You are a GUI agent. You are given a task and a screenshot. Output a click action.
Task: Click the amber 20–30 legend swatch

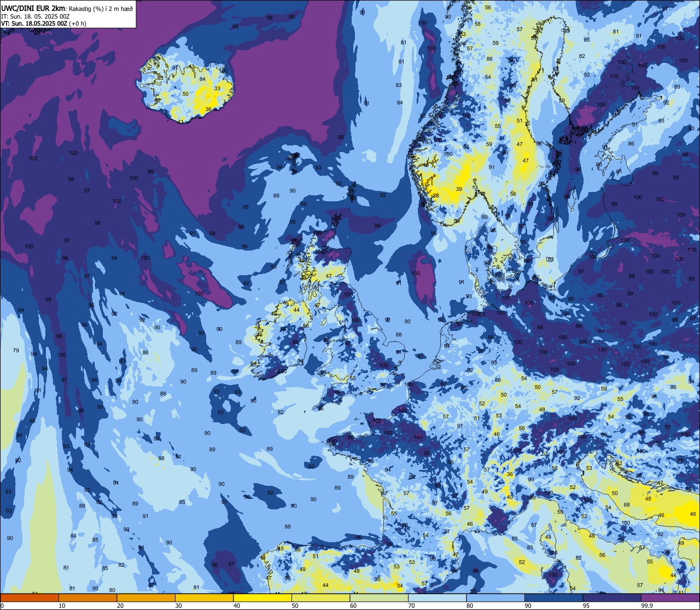point(146,597)
